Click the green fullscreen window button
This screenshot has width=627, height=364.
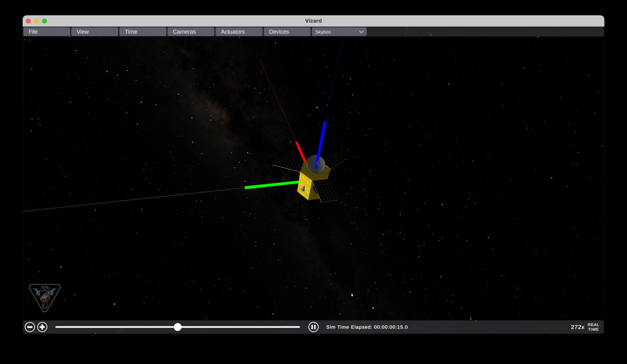point(44,21)
